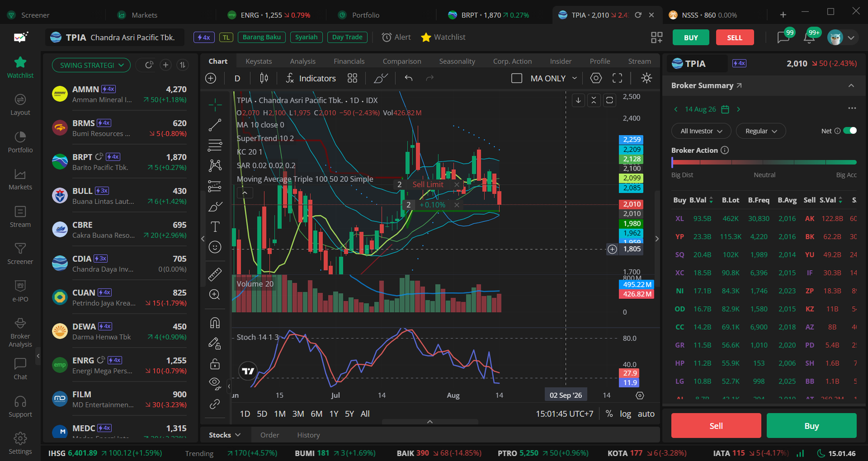The height and width of the screenshot is (461, 868).
Task: Toggle magnet mode for drawings
Action: coord(215,323)
